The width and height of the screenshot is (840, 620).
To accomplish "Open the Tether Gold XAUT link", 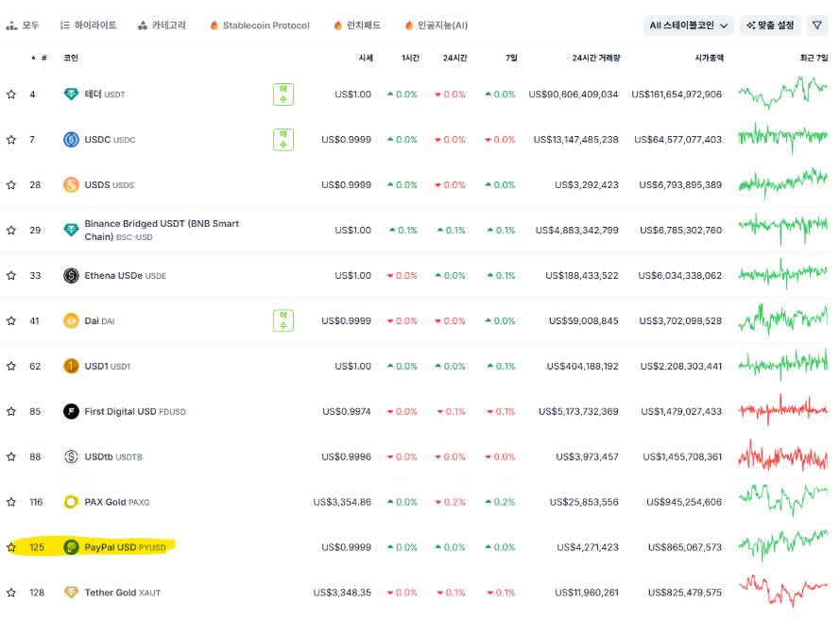I will tap(123, 593).
